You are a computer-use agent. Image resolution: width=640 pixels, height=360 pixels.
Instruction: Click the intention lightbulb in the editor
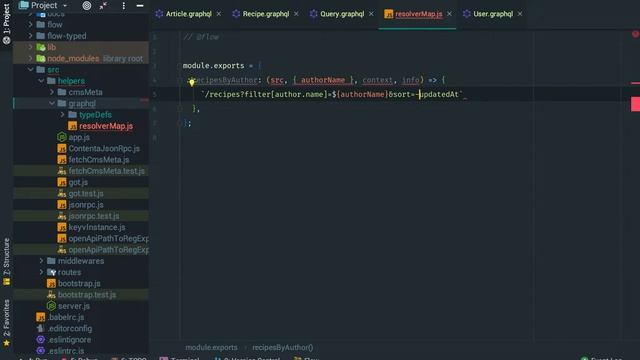pos(191,82)
